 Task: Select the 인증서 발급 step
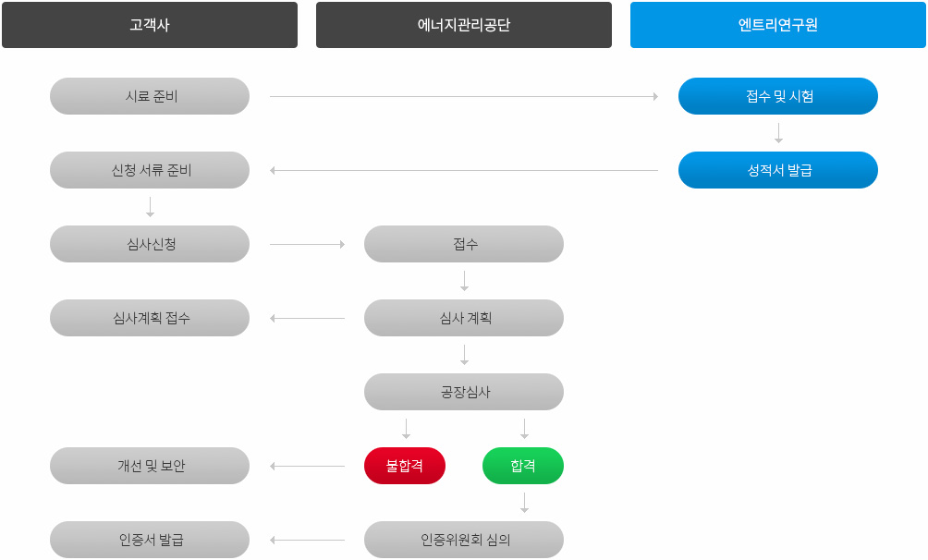[150, 540]
